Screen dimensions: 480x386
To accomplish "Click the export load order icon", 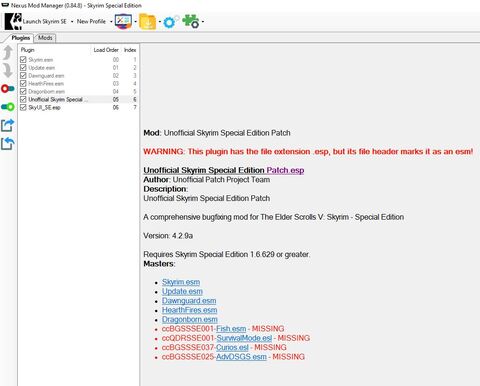I will (x=8, y=125).
